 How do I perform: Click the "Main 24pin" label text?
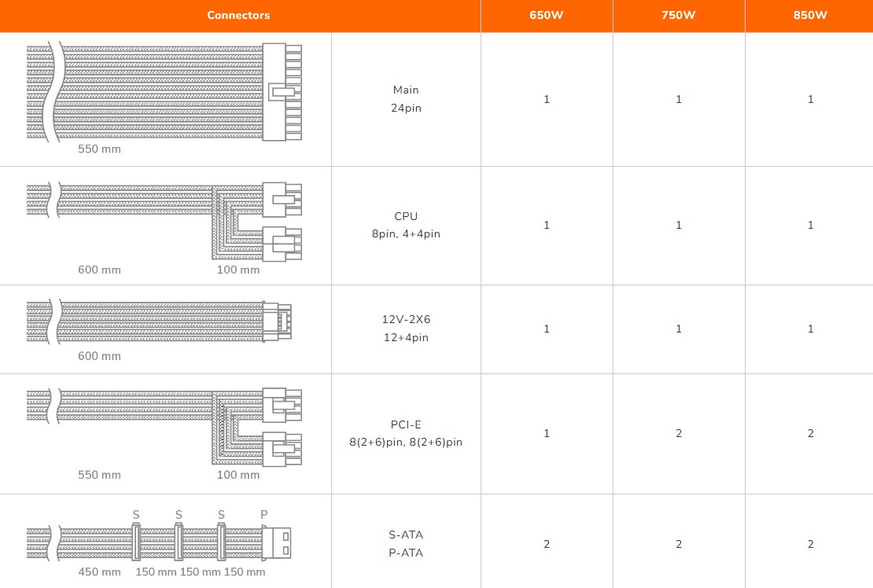pos(406,99)
